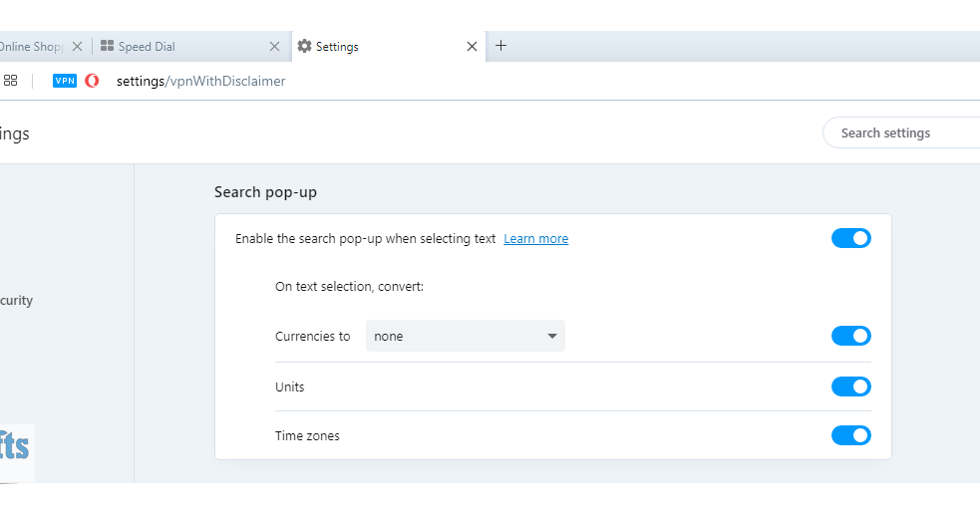
Task: Click the thumbnail image at bottom left
Action: [x=16, y=450]
